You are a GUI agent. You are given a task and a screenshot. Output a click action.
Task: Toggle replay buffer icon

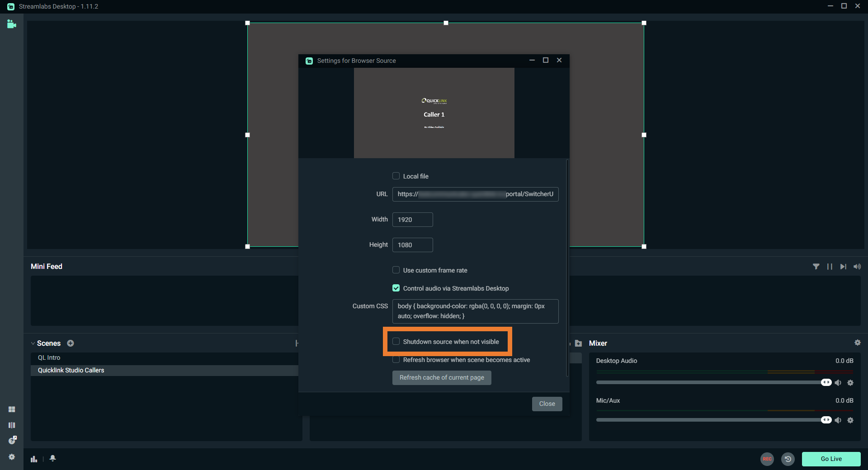(x=788, y=459)
